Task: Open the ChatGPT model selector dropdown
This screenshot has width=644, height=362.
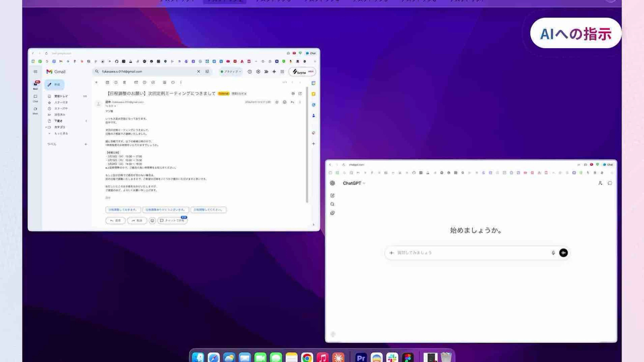Action: click(x=354, y=183)
